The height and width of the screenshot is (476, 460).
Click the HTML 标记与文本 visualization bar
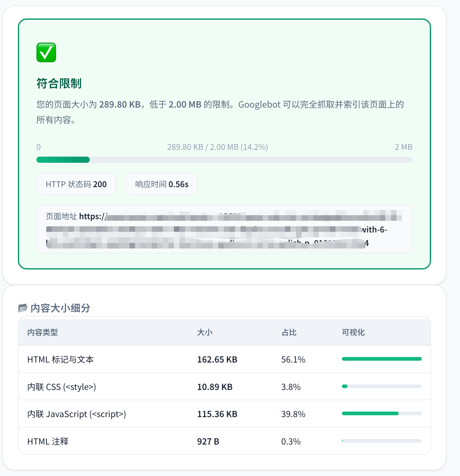click(381, 359)
